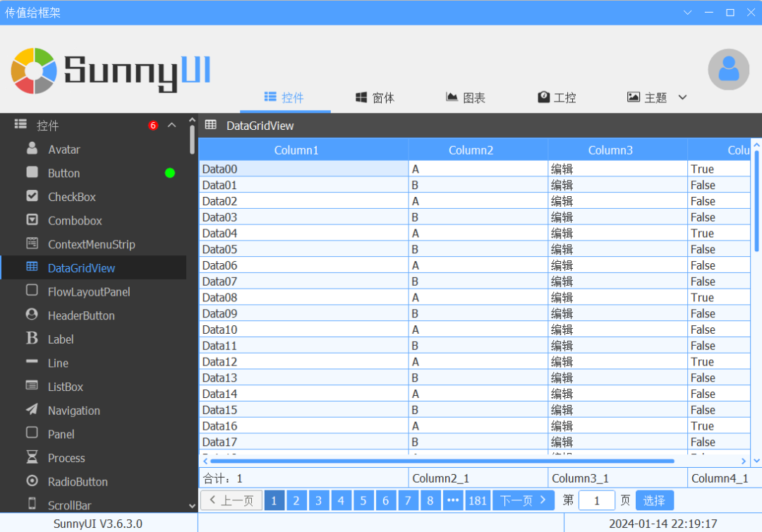Click grid vertical scroll up arrow
This screenshot has height=532, width=762.
pos(756,145)
